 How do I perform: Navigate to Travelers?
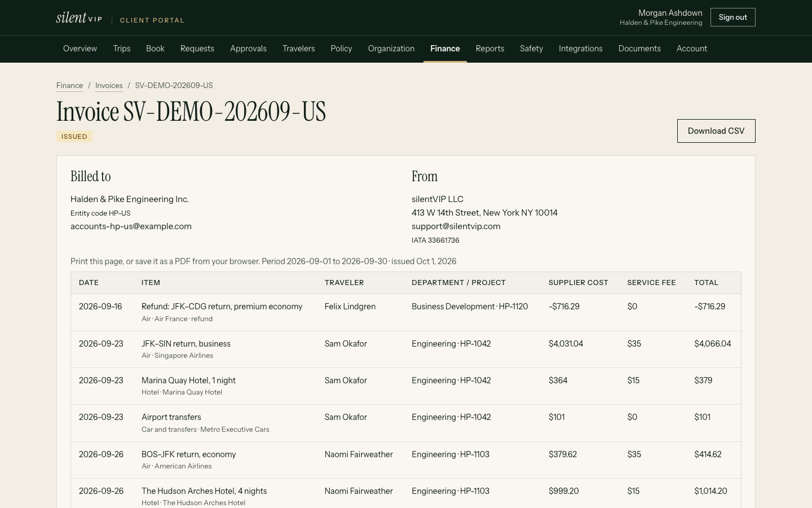click(x=298, y=49)
